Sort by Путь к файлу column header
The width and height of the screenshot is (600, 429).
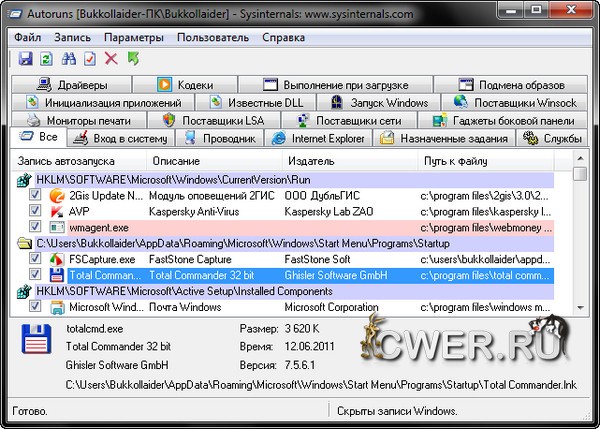click(486, 161)
